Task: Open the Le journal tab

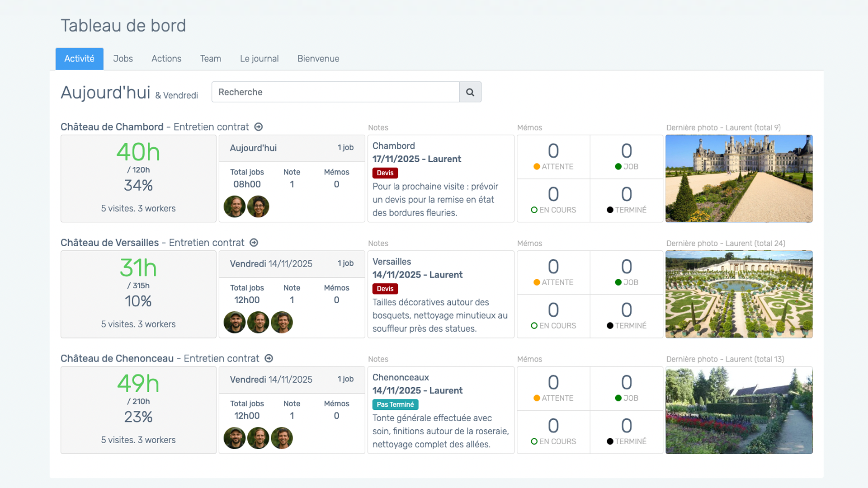Action: point(259,59)
